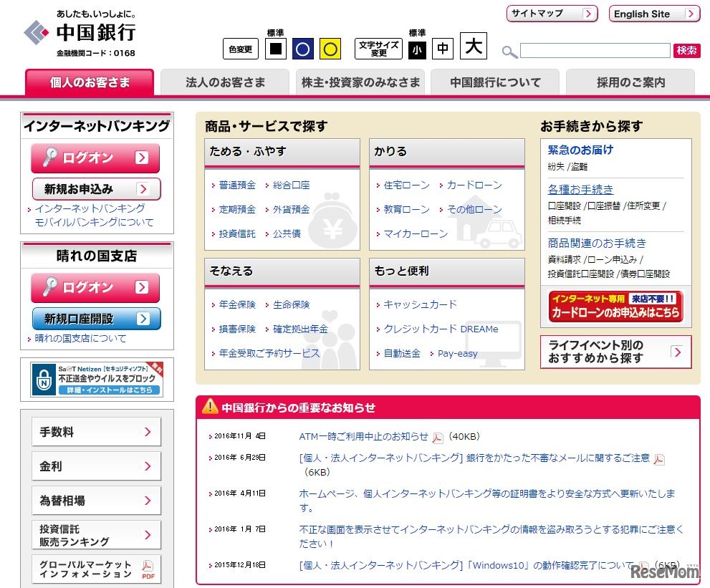
Task: Click the カードローンのお申込みはこちら banner
Action: (616, 306)
